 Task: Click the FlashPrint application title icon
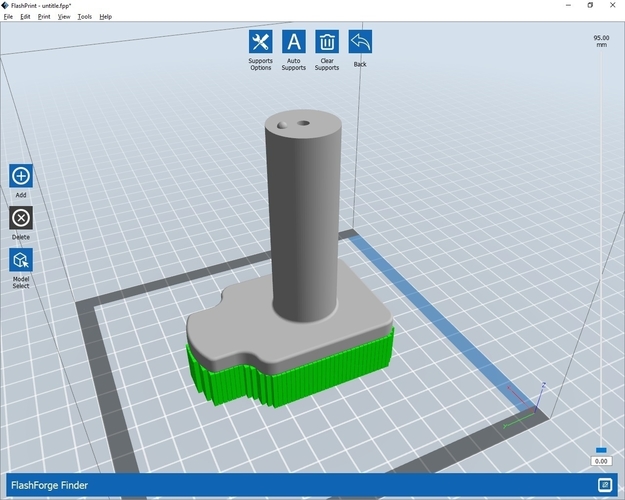5,5
